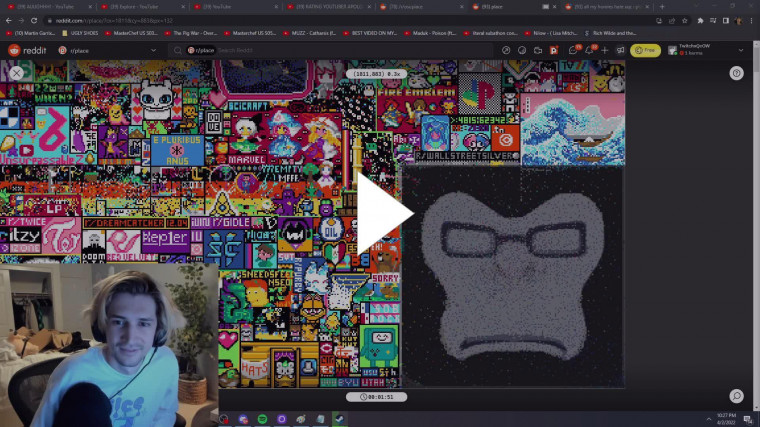Image resolution: width=760 pixels, height=427 pixels.
Task: Open the taskbar clock showing 10:27 PM
Action: point(726,419)
